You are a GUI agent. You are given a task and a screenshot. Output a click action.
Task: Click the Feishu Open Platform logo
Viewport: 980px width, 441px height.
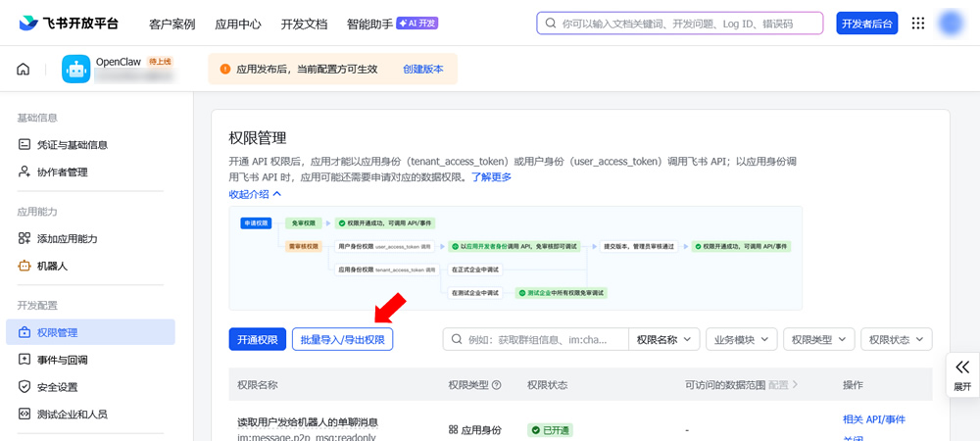click(x=68, y=24)
